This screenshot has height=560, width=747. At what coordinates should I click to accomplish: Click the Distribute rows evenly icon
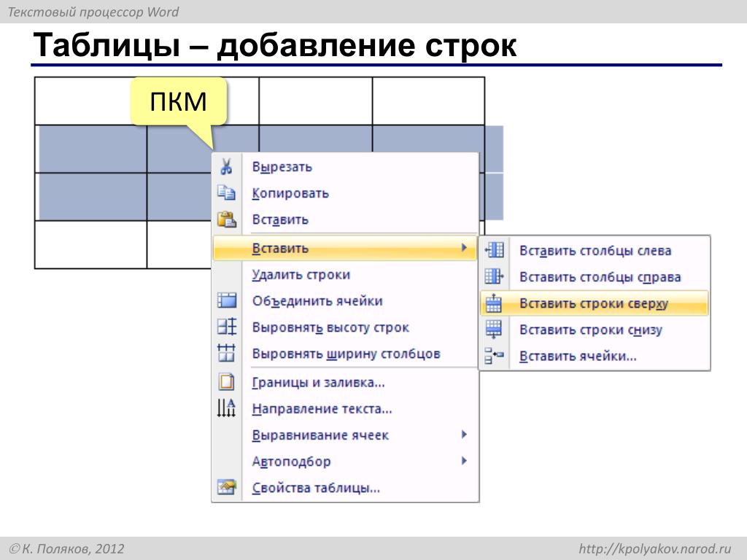point(227,327)
